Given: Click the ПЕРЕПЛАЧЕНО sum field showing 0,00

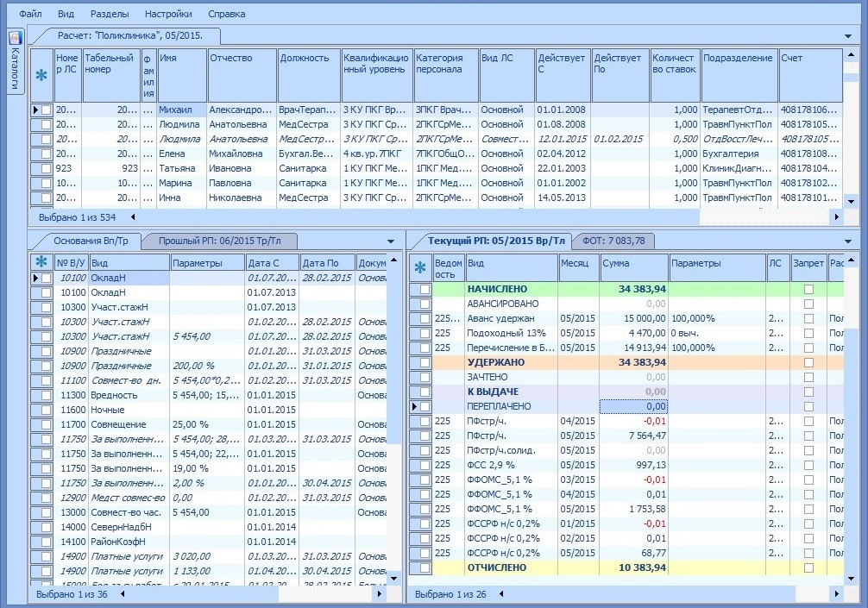Looking at the screenshot, I should click(634, 406).
